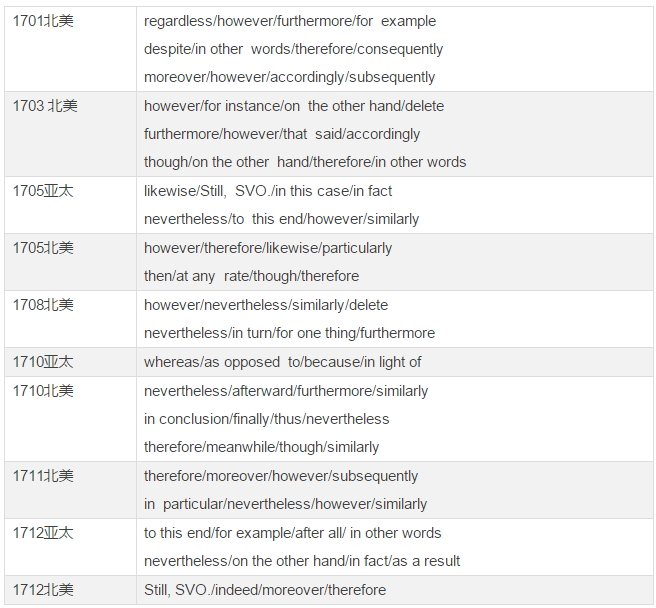Viewport: 656px width, 608px height.
Task: Select the line to this end/for example/after all
Action: (x=292, y=533)
